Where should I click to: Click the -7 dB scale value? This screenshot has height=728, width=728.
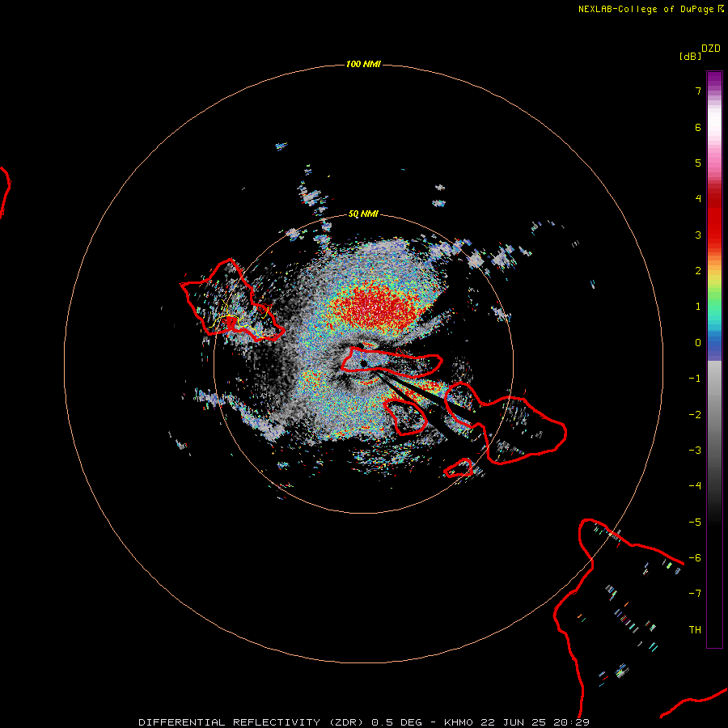[x=695, y=594]
